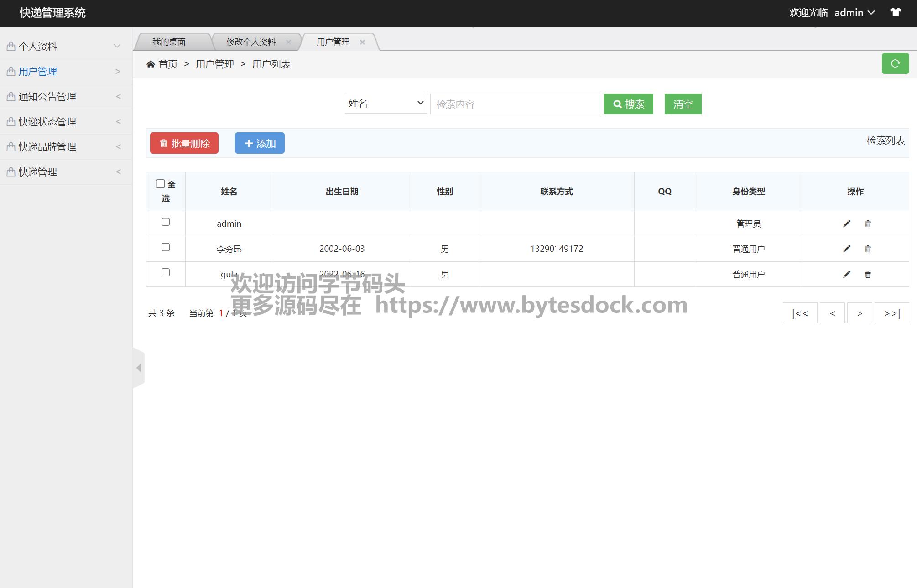Check the 全选 select-all checkbox
Screen dimensions: 917x588
click(x=160, y=184)
